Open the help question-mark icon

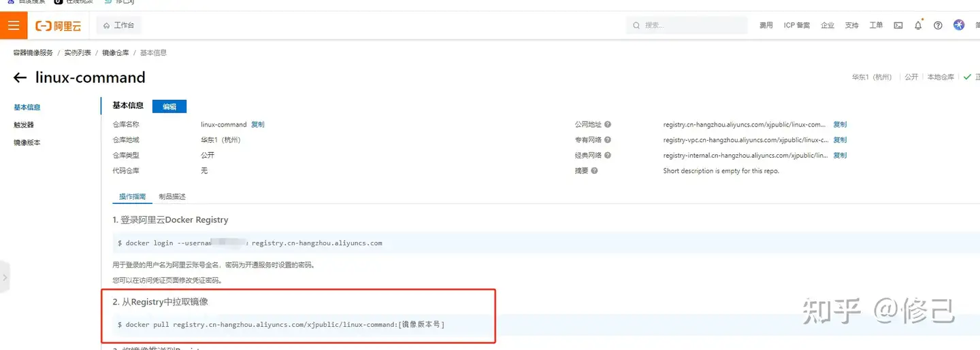tap(938, 25)
